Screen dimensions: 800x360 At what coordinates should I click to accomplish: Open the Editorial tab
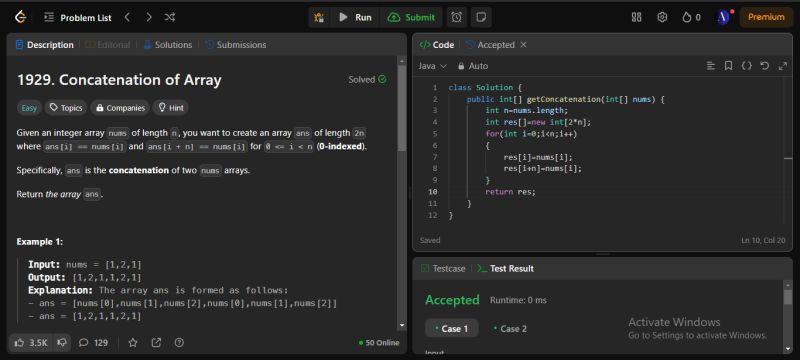click(x=108, y=45)
